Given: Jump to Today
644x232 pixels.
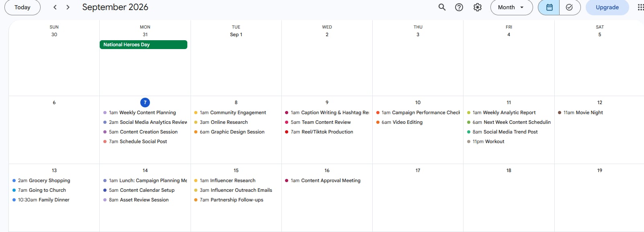Looking at the screenshot, I should [23, 7].
